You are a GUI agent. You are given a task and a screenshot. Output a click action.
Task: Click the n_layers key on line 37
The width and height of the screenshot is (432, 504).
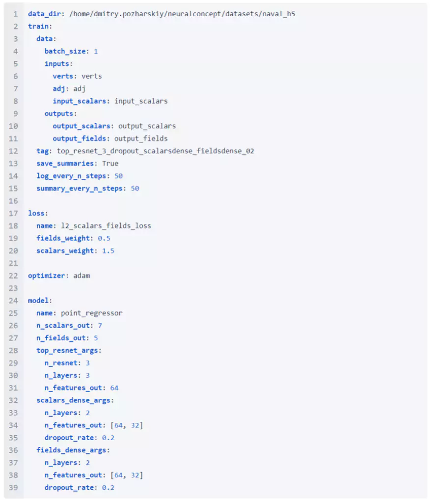point(61,463)
